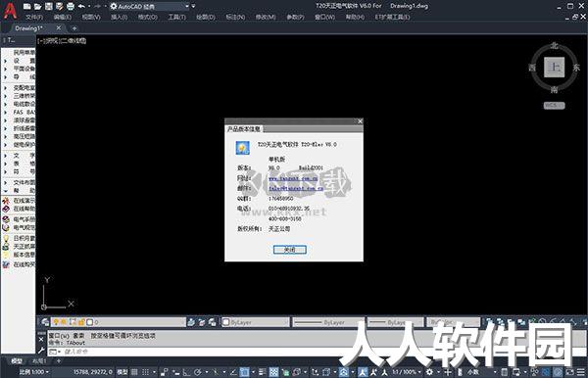Click the Open file folder icon
The image size is (588, 378).
click(38, 6)
